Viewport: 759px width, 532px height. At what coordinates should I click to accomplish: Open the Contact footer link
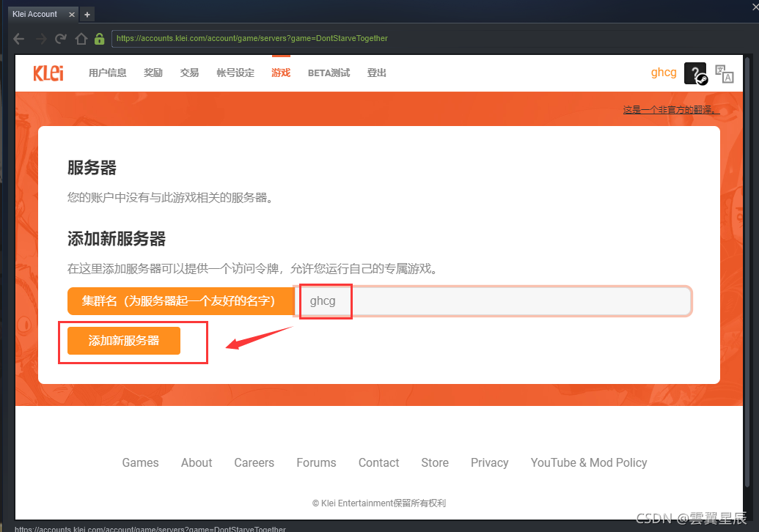pos(378,463)
